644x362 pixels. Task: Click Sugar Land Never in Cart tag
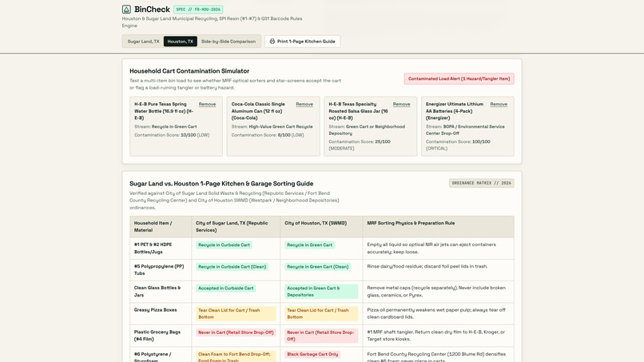tap(236, 332)
